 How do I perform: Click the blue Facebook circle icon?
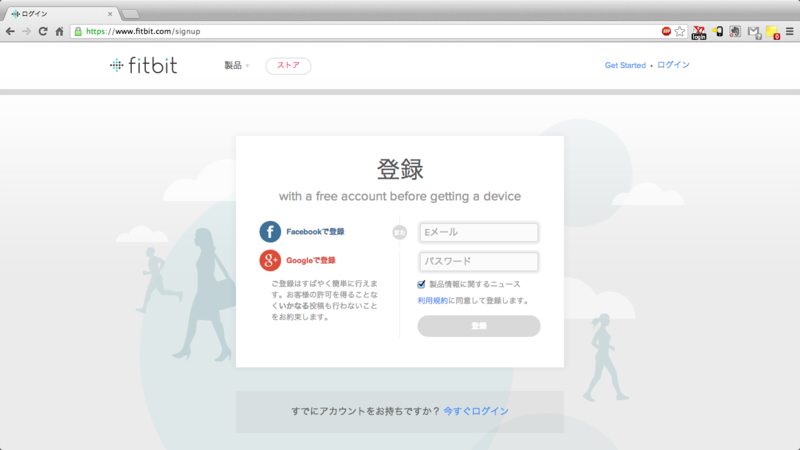point(270,232)
